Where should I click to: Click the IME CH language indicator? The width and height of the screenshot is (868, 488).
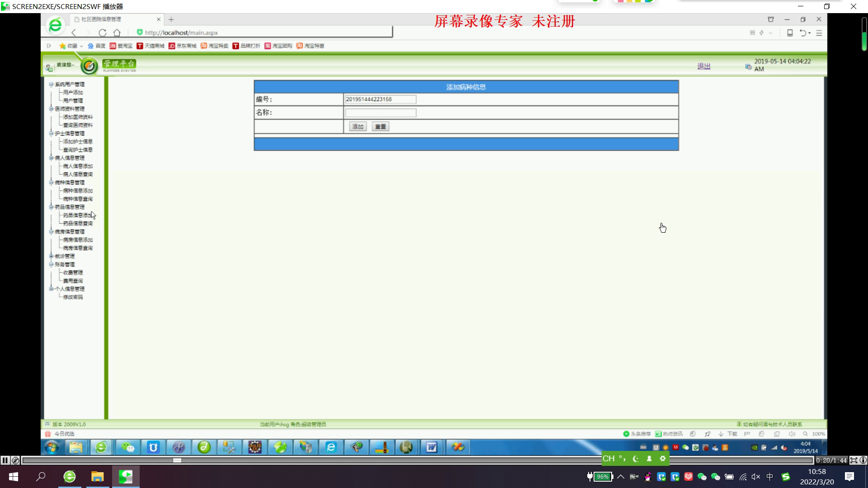[609, 459]
